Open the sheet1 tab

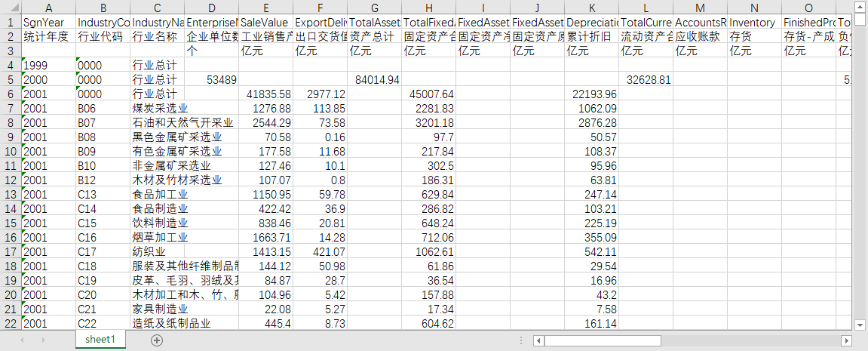[x=101, y=340]
